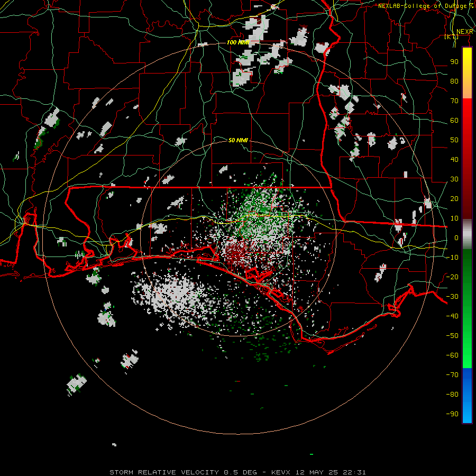Click the -70 value on the velocity scale

pyautogui.click(x=452, y=374)
